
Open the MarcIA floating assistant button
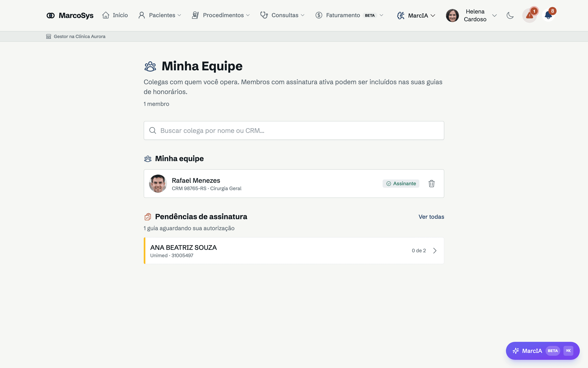click(543, 351)
